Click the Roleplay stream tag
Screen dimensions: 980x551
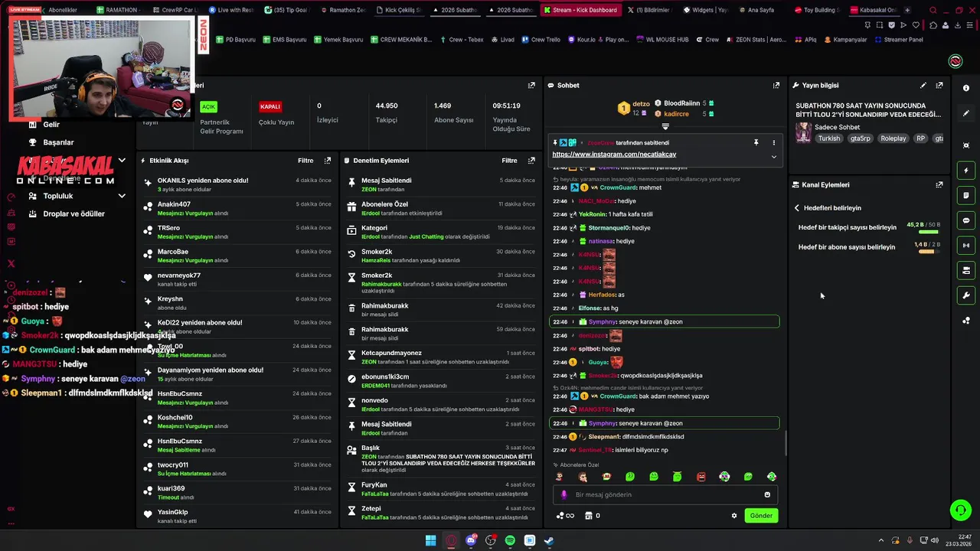click(893, 139)
